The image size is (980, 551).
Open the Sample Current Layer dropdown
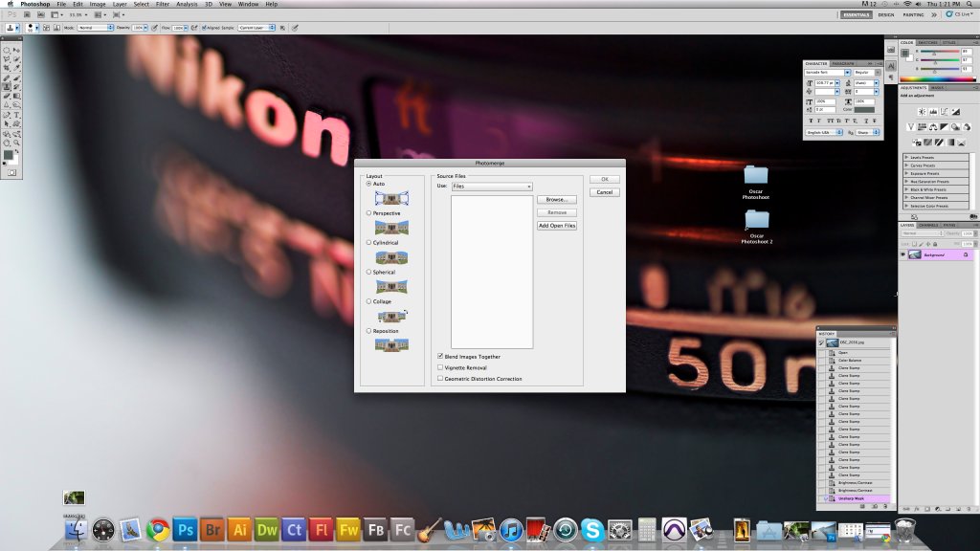(x=256, y=28)
